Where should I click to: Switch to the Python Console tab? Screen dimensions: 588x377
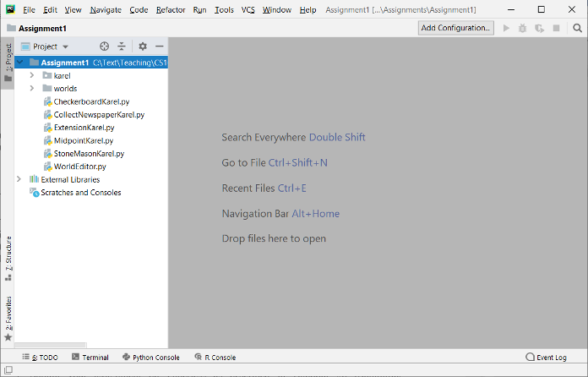(x=151, y=358)
